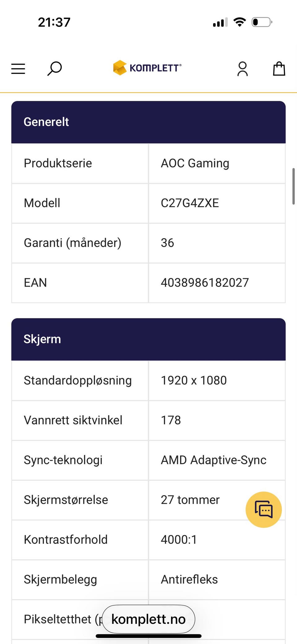The width and height of the screenshot is (297, 644).
Task: Select the AMD Adaptive-Sync value
Action: pyautogui.click(x=213, y=460)
